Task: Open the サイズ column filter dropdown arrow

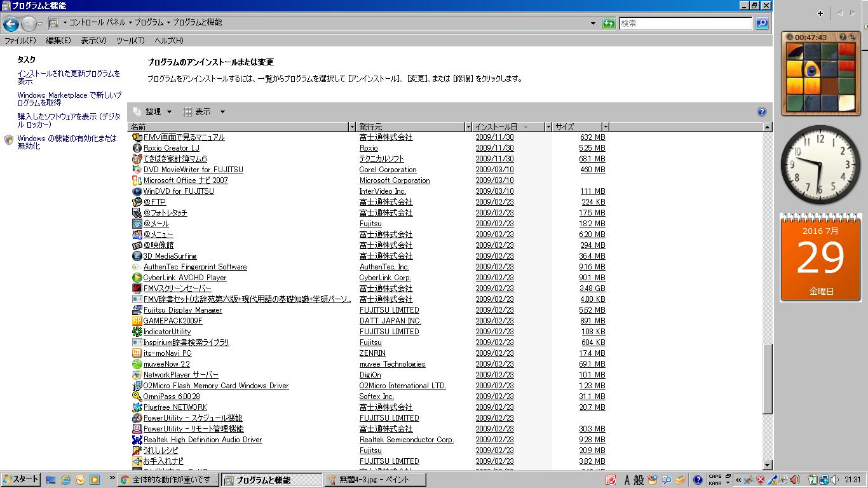Action: 606,127
